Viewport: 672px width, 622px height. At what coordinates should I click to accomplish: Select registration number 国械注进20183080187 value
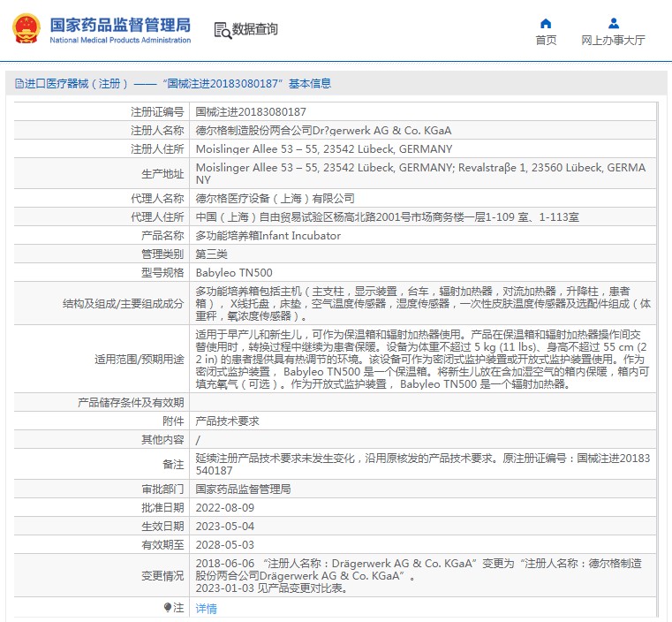point(250,112)
